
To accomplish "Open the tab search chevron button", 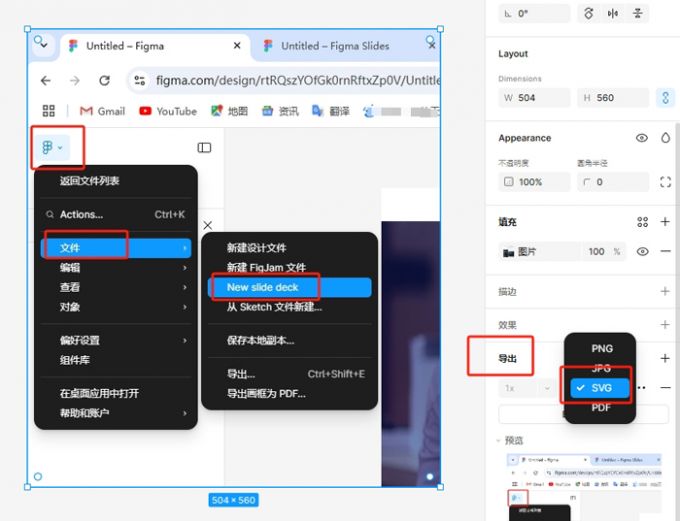I will pos(43,45).
